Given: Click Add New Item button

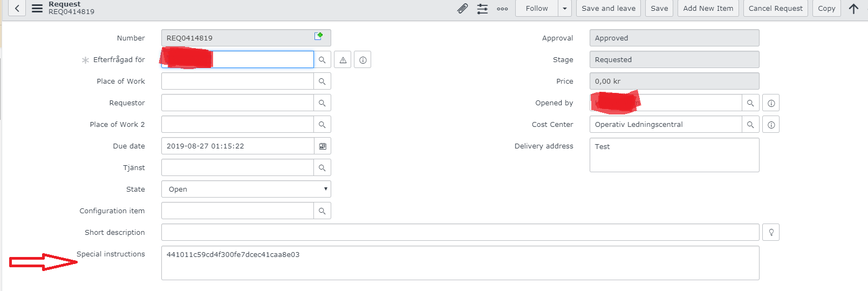Looking at the screenshot, I should pos(708,8).
